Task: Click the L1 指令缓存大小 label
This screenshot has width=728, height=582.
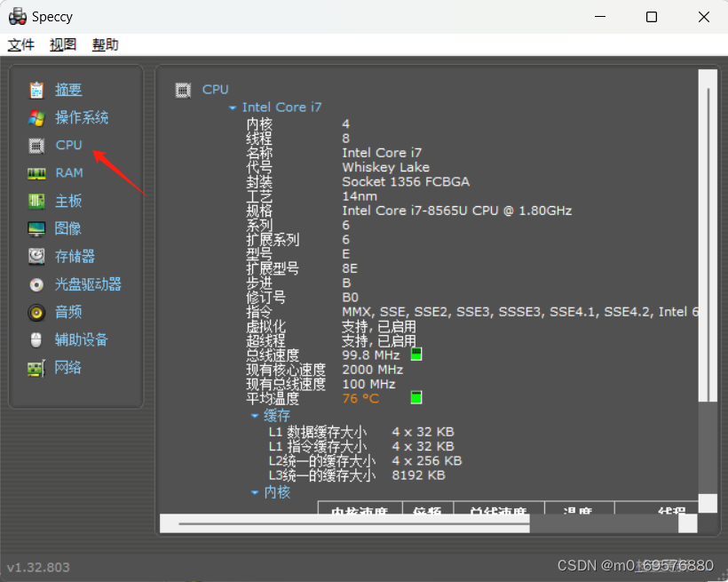Action: (x=318, y=446)
